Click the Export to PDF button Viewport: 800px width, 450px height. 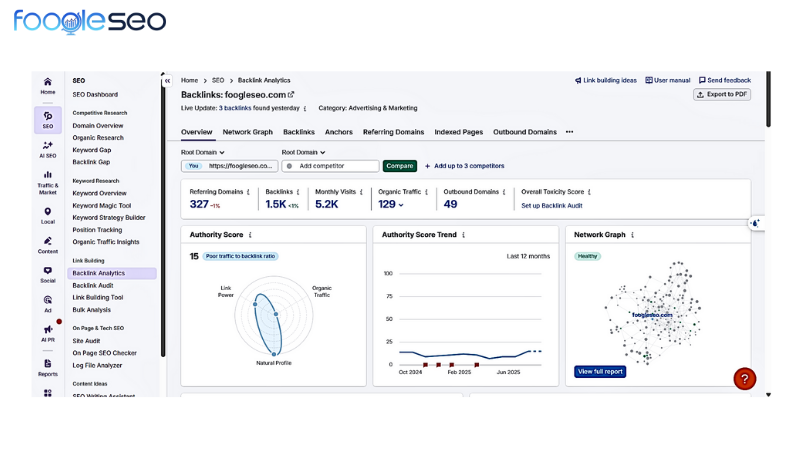pos(721,95)
